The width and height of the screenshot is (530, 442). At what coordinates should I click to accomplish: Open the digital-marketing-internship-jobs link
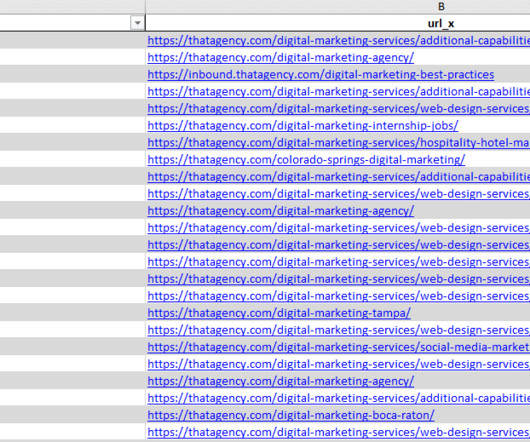click(x=303, y=125)
